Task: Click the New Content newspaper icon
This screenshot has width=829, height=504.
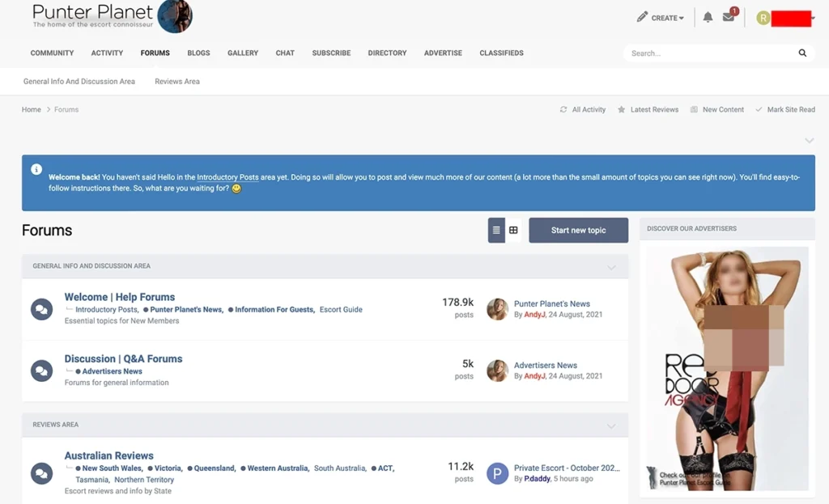Action: pyautogui.click(x=694, y=109)
